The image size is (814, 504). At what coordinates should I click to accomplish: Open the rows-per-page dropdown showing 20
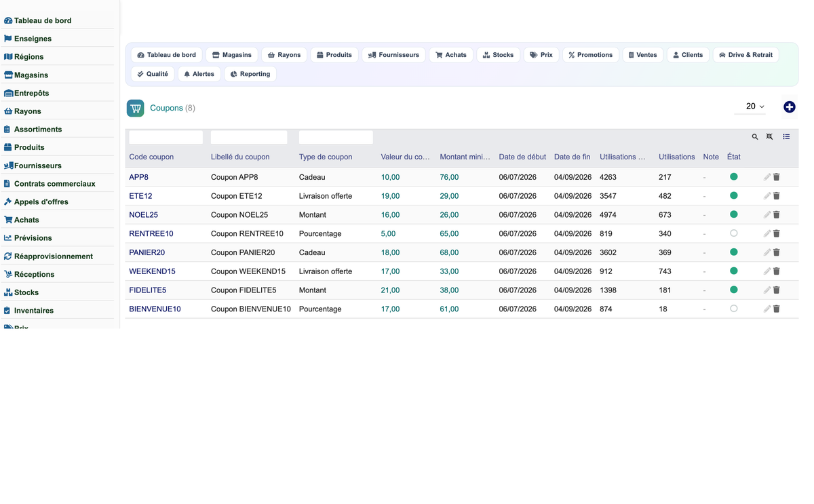point(751,106)
